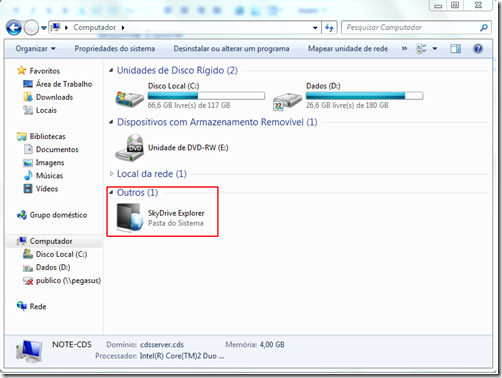
Task: Select Computador in navigation pane
Action: click(x=51, y=241)
